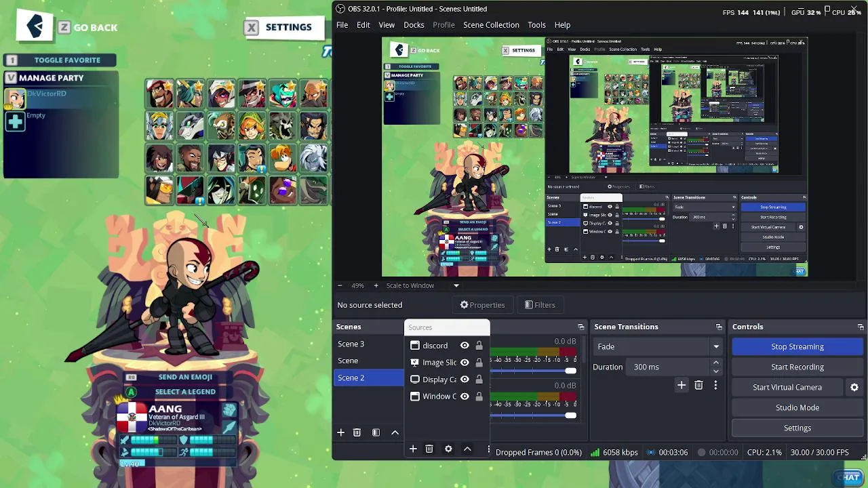
Task: Open the Scene Transitions three-dot options menu
Action: pyautogui.click(x=715, y=385)
